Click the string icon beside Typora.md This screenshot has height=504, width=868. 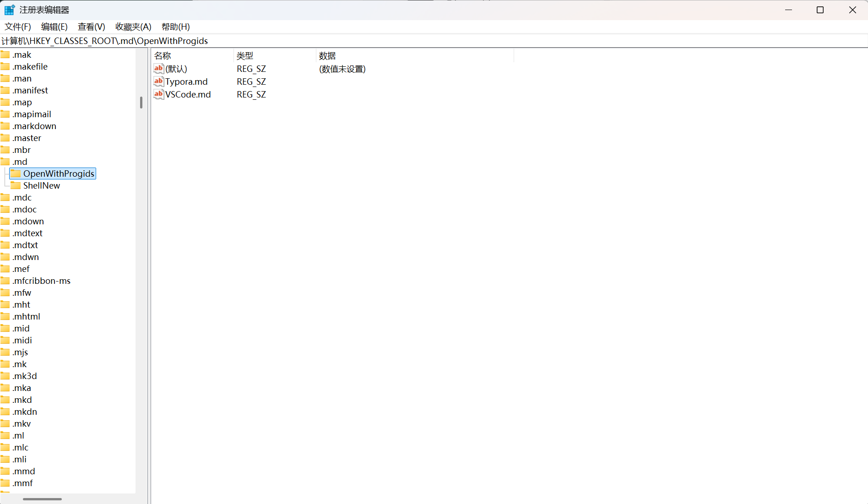(158, 81)
